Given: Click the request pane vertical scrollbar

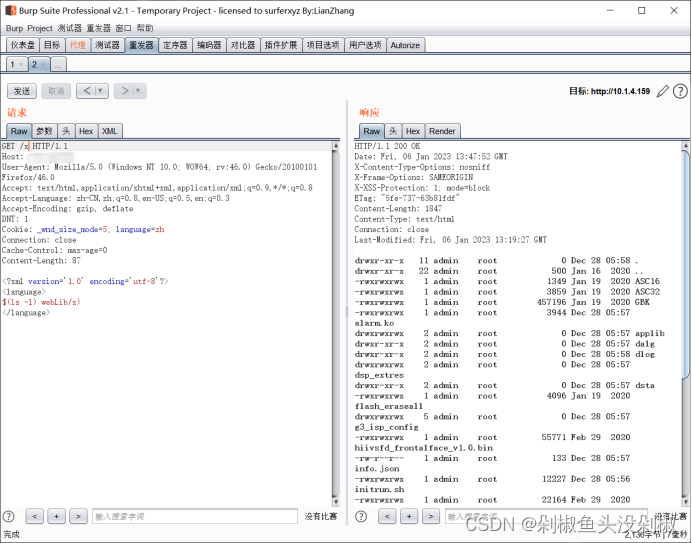Looking at the screenshot, I should click(336, 324).
